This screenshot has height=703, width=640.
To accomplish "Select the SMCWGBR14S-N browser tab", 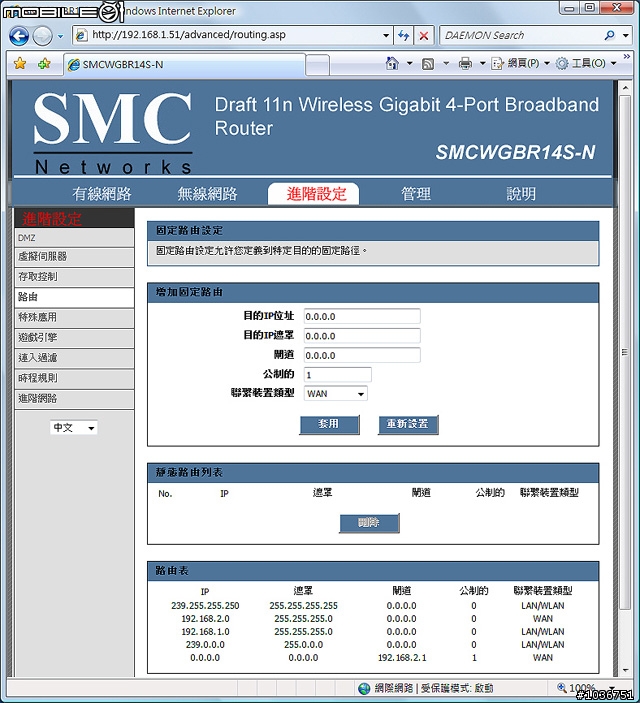I will (185, 65).
